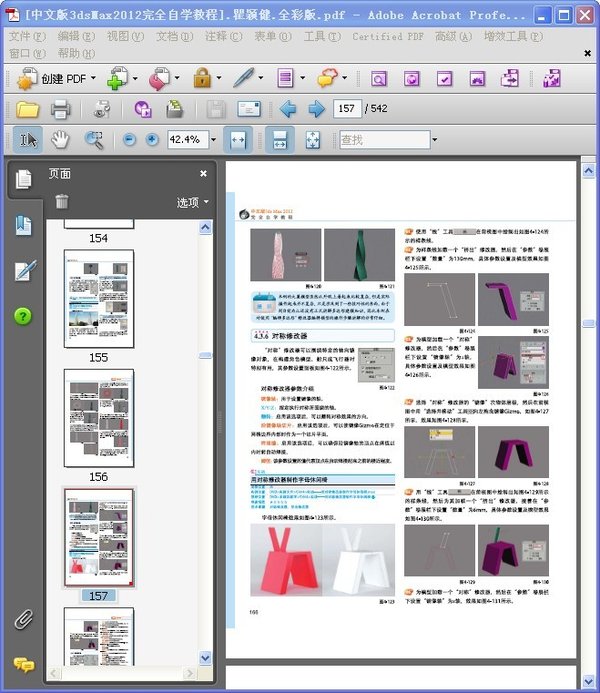Select the Hand tool
Screen dimensions: 600x693
click(x=61, y=140)
